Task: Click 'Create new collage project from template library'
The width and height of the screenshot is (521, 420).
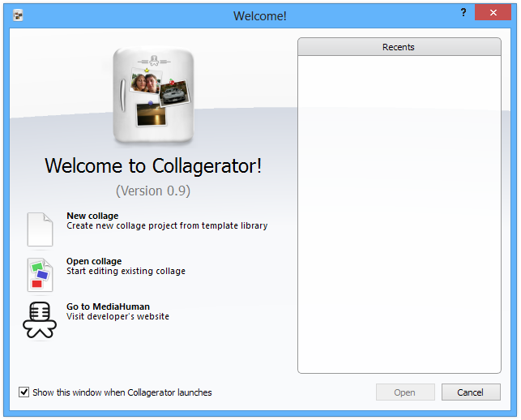Action: pos(167,225)
